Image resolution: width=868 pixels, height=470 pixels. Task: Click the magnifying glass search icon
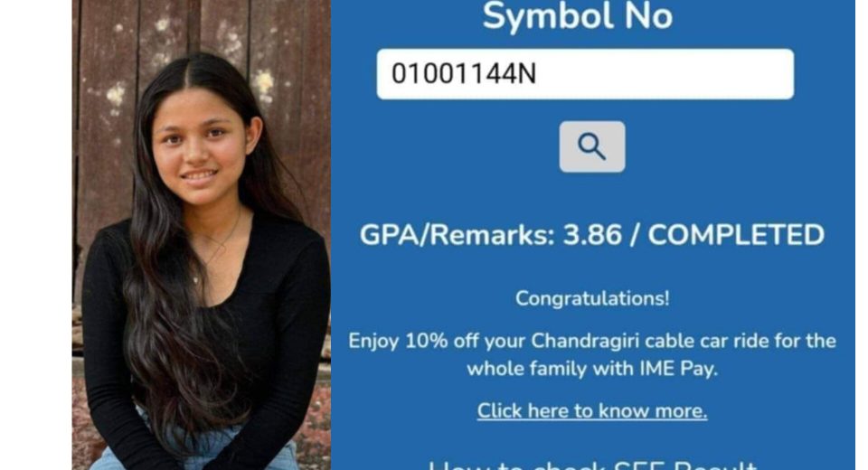(591, 146)
